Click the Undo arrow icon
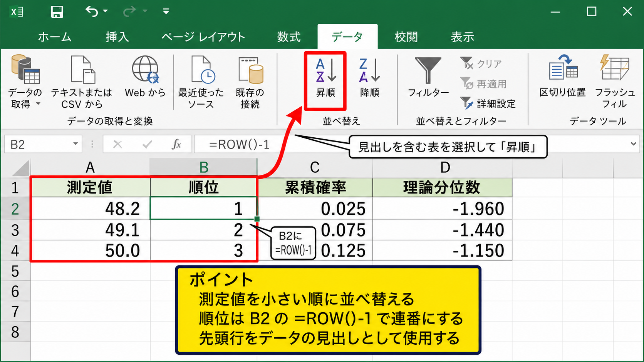644x362 pixels. 92,12
